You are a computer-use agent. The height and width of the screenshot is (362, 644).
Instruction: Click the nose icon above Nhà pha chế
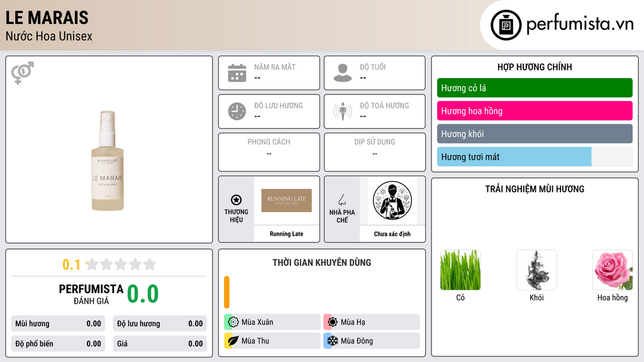click(x=341, y=200)
